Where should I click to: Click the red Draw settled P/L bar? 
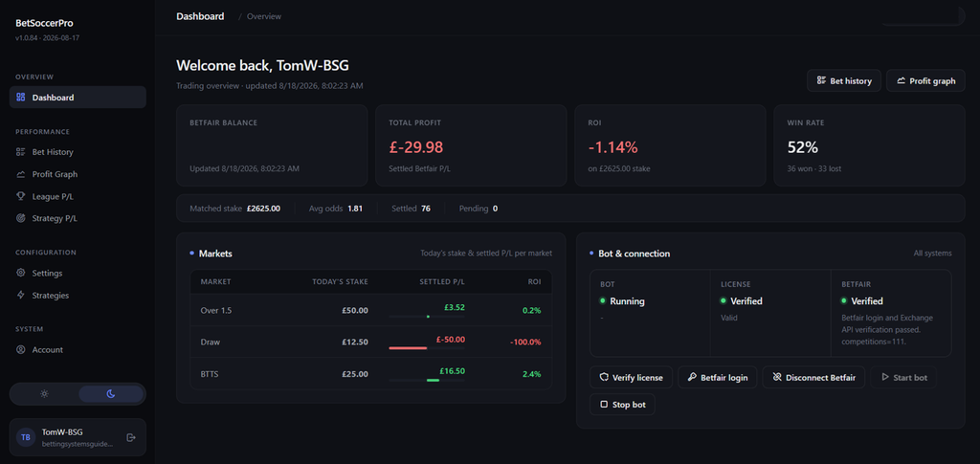(408, 348)
